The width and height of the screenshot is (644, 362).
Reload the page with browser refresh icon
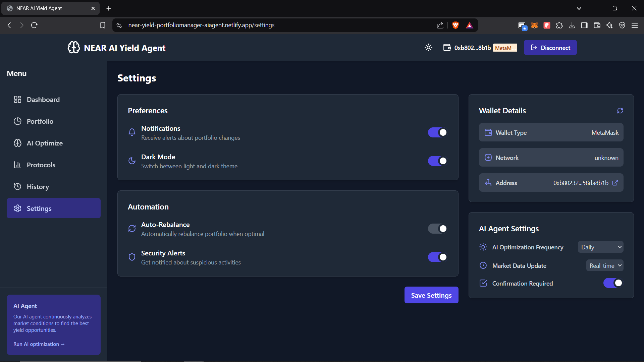34,25
